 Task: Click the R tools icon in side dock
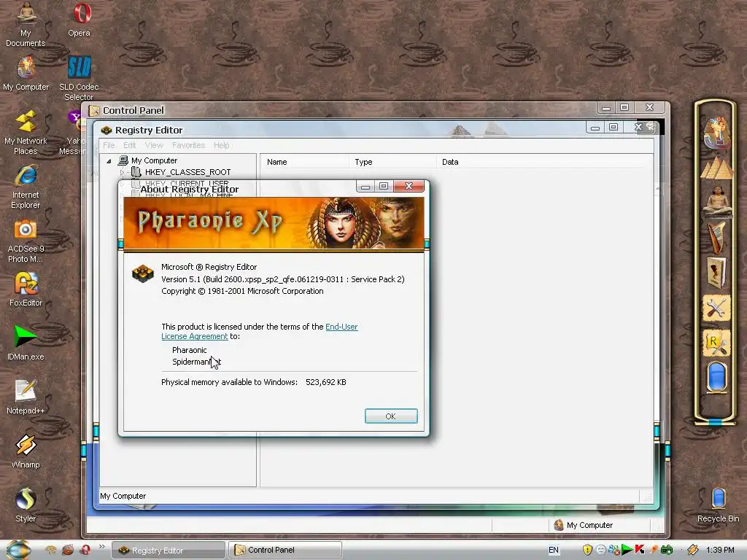tap(716, 343)
